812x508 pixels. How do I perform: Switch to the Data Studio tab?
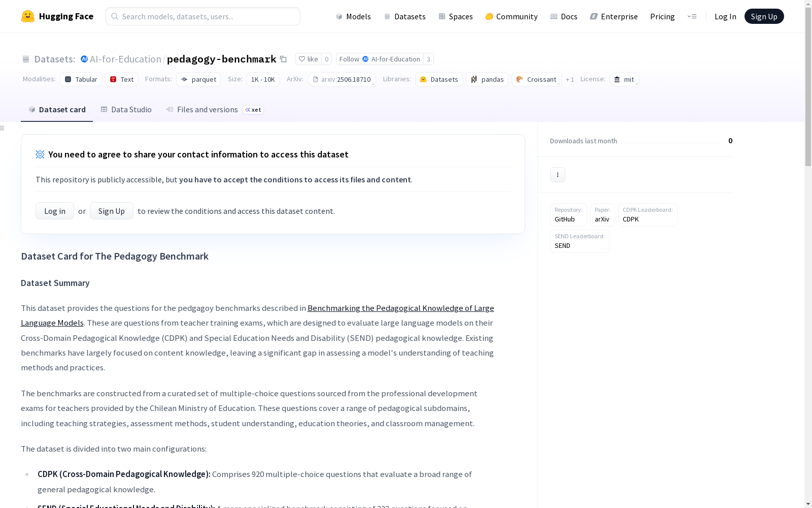click(126, 110)
